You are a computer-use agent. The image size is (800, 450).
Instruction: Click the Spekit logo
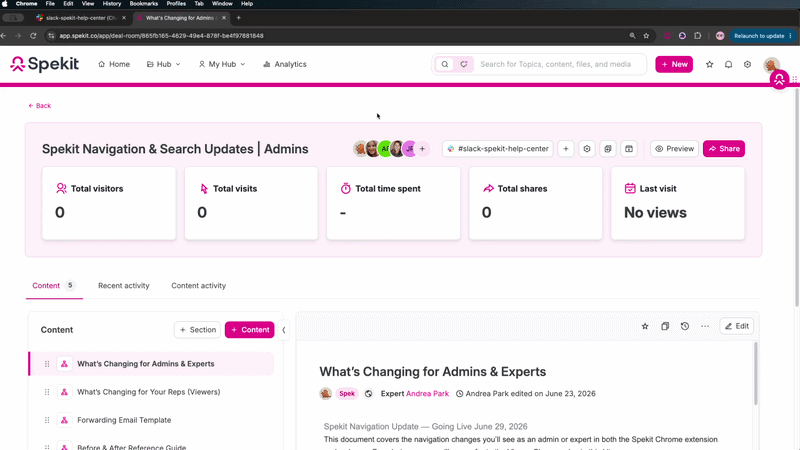click(x=44, y=64)
